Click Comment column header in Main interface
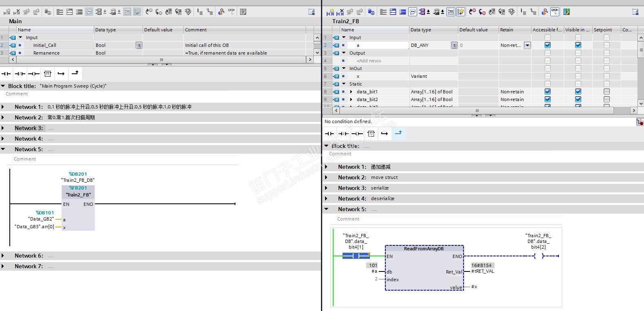Image resolution: width=644 pixels, height=311 pixels. point(244,30)
